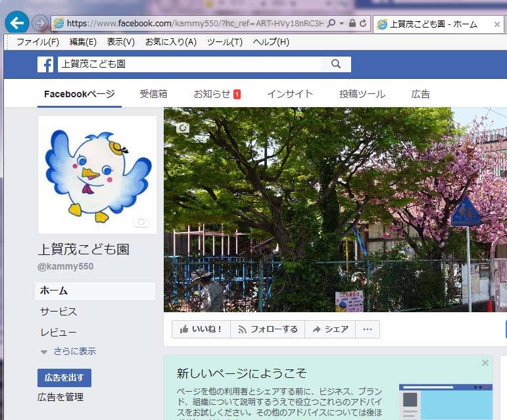The image size is (507, 420).
Task: Click the Facebook search magnifier button
Action: point(336,64)
